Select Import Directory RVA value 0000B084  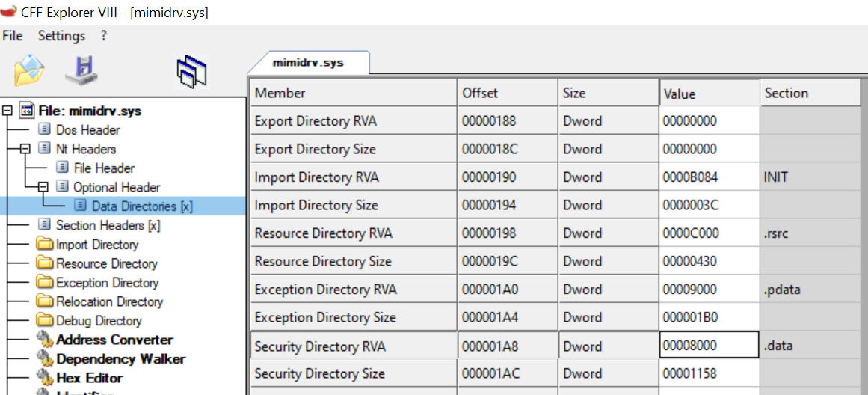pyautogui.click(x=709, y=177)
